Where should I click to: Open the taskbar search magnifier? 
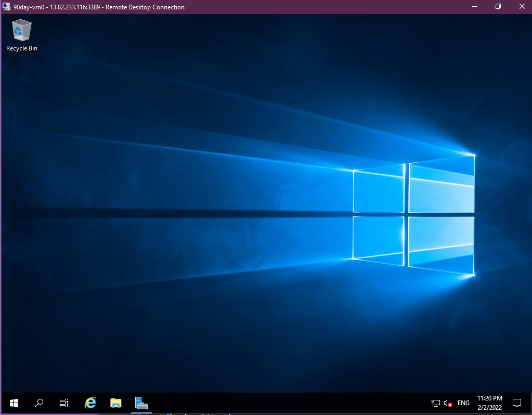(39, 403)
